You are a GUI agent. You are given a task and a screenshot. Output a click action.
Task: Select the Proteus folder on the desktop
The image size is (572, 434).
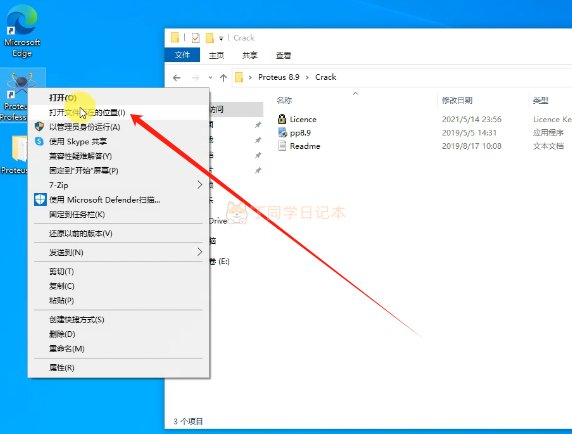click(15, 155)
